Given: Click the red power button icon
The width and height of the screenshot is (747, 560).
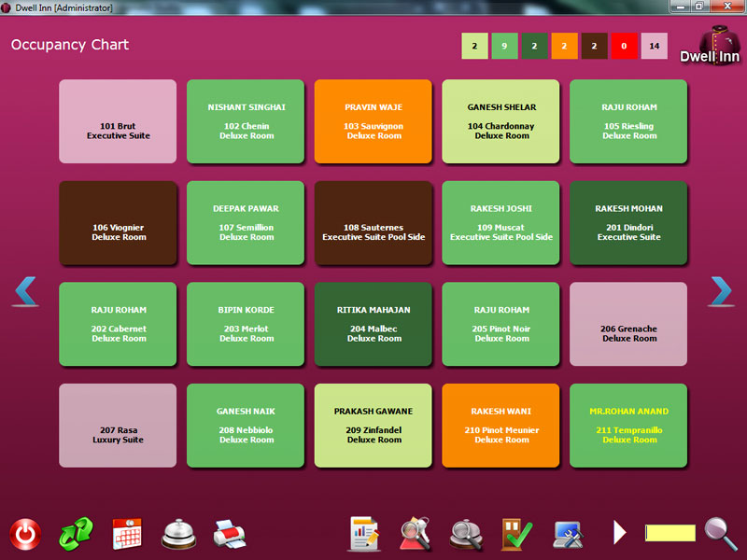Looking at the screenshot, I should point(25,534).
